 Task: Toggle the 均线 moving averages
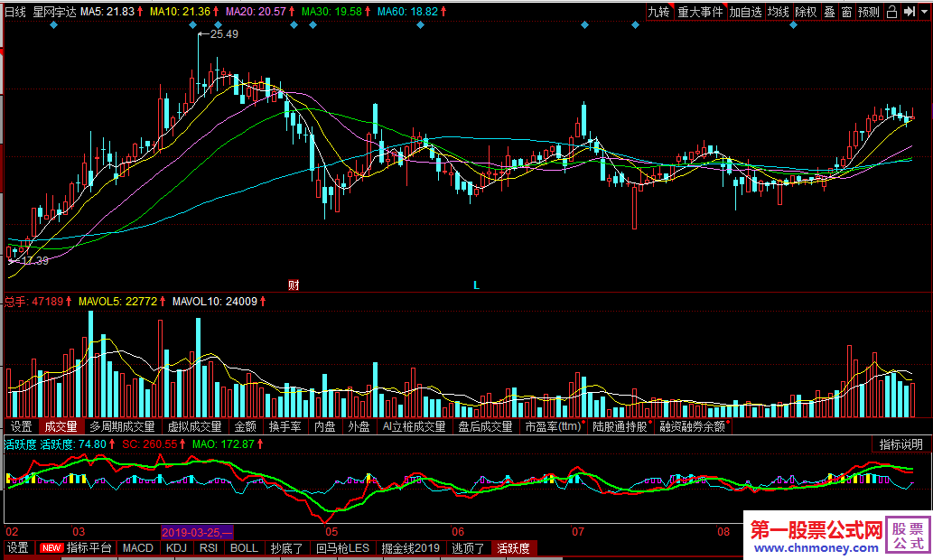coord(779,12)
